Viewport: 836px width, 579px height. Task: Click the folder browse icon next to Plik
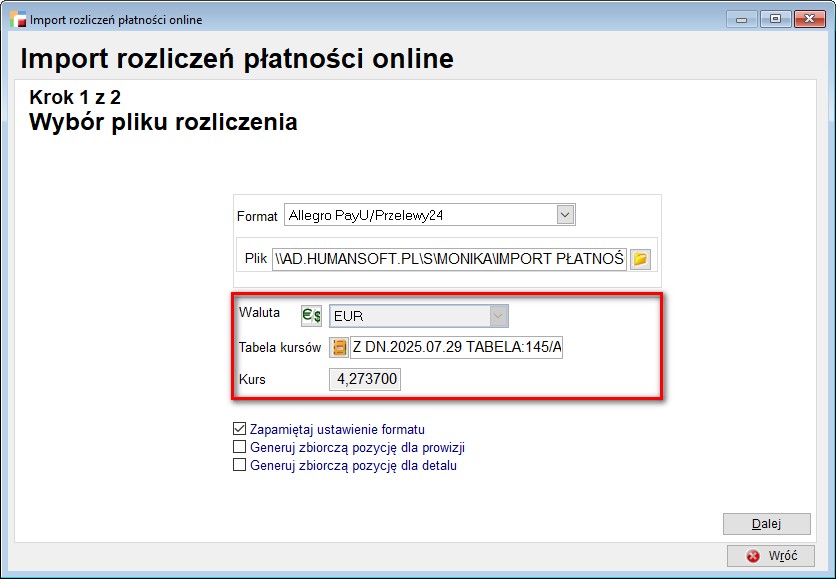tap(640, 259)
